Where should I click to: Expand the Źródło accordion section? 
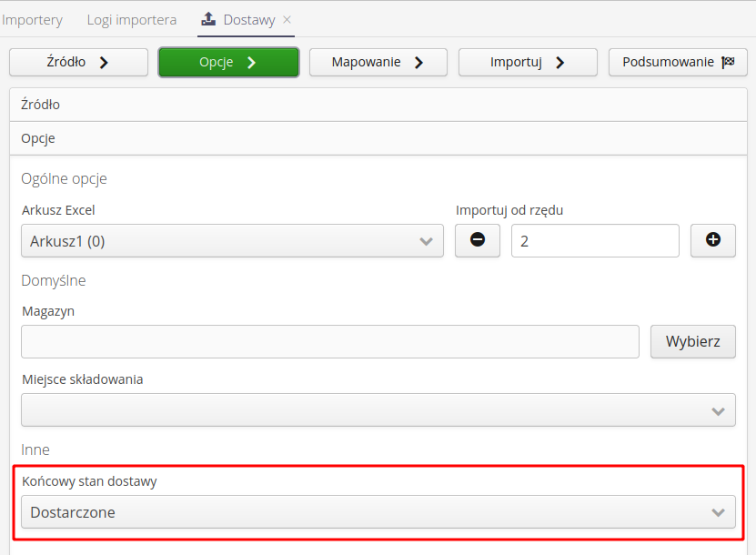pos(378,105)
